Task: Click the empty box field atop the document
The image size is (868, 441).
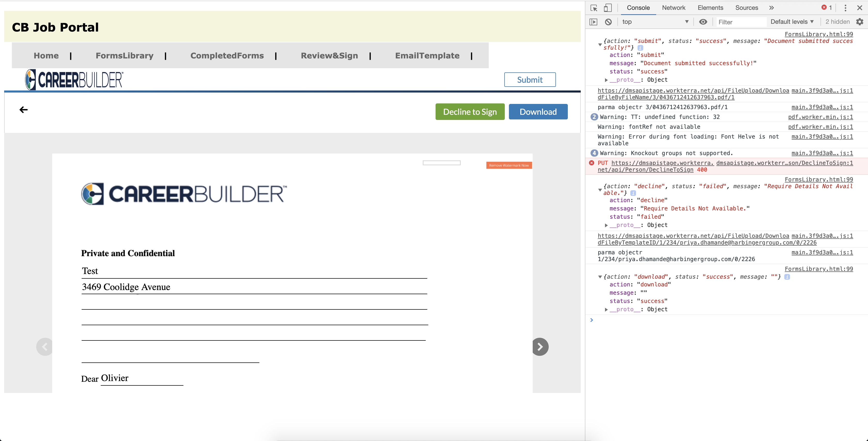Action: pyautogui.click(x=441, y=163)
